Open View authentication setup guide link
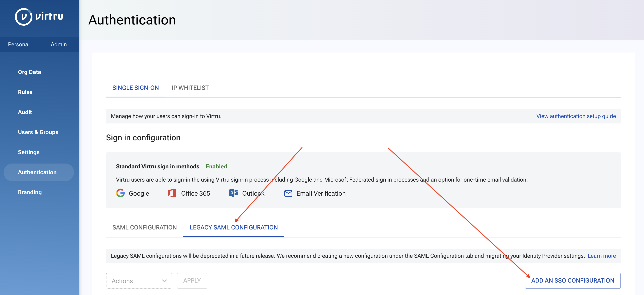The height and width of the screenshot is (295, 644). point(576,116)
